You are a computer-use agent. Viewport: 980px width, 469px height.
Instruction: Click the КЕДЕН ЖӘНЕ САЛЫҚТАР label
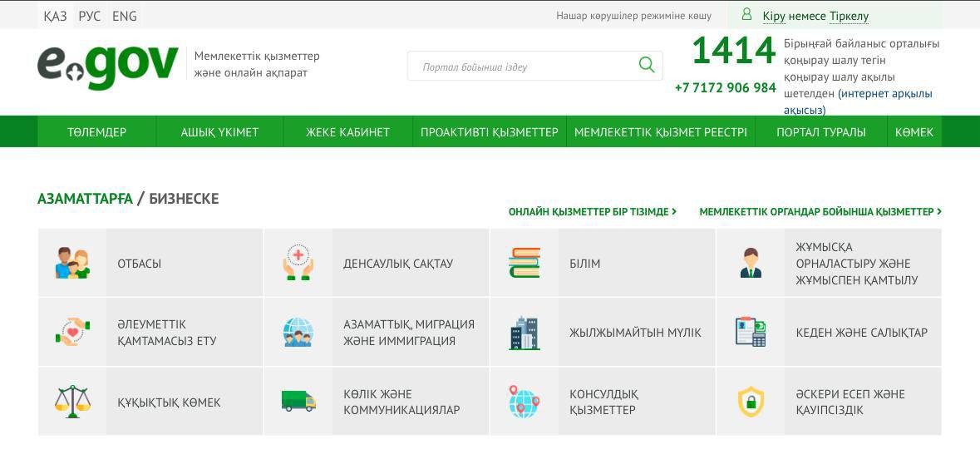(x=862, y=333)
